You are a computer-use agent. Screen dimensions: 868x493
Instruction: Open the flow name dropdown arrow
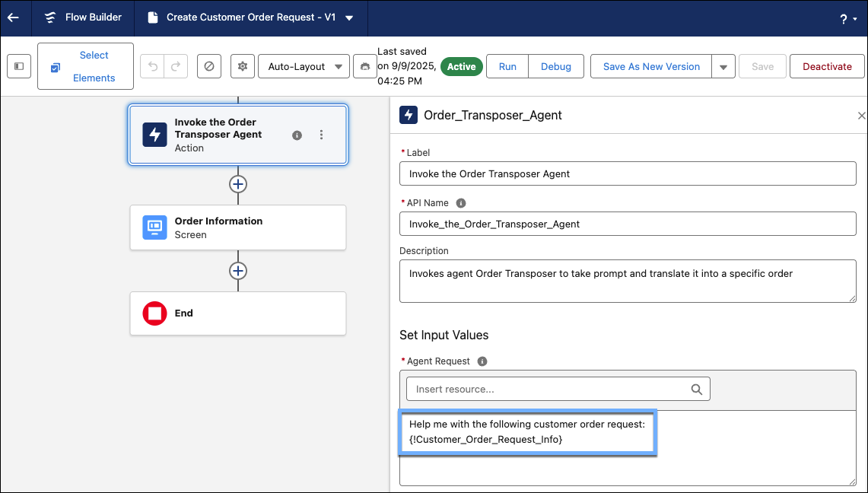pos(349,17)
